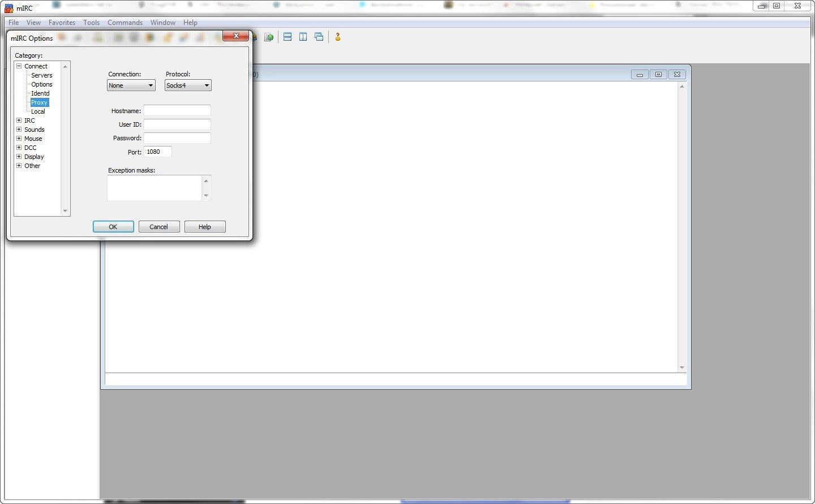Image resolution: width=815 pixels, height=504 pixels.
Task: Open the Protocol dropdown showing Socks4
Action: 188,85
